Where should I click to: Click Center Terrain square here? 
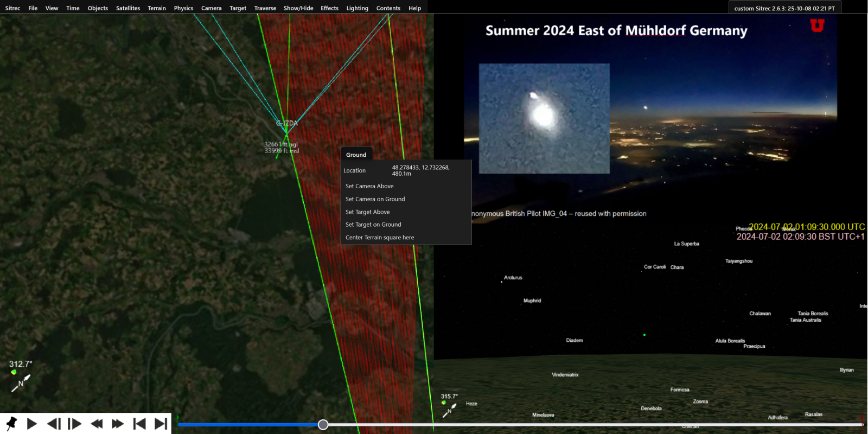[380, 238]
